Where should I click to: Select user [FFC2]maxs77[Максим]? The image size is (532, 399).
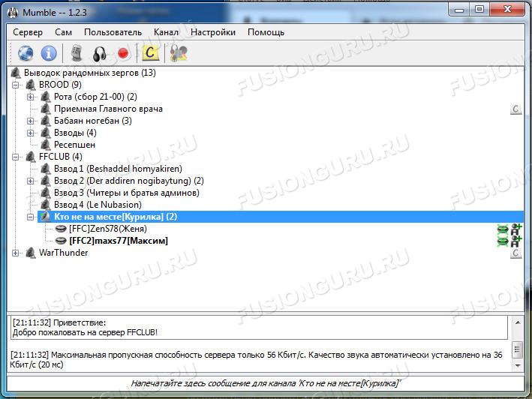tap(119, 241)
